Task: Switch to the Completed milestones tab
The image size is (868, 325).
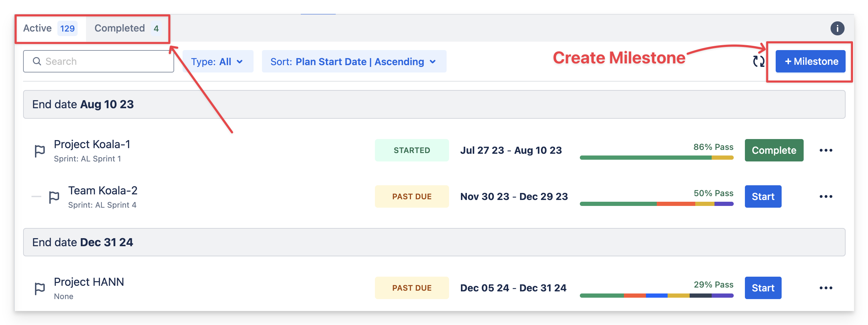Action: tap(127, 28)
